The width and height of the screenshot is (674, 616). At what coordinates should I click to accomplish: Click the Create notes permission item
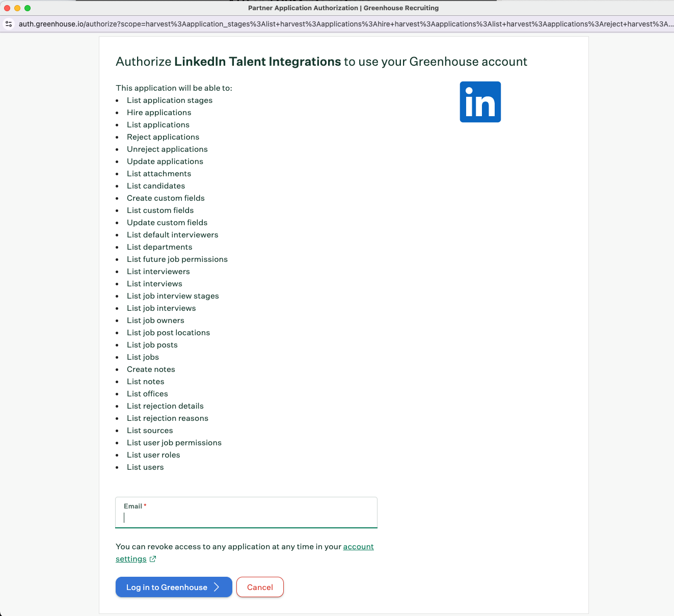151,369
